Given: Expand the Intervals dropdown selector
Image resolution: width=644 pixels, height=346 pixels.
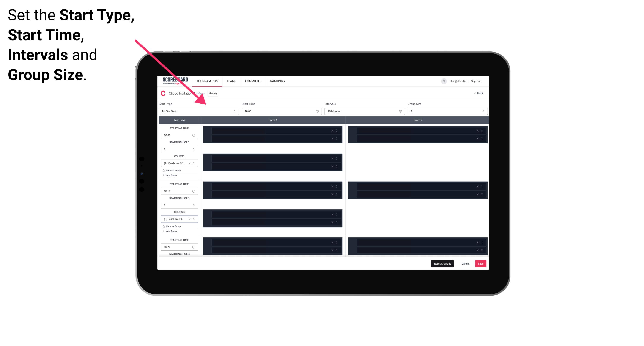Looking at the screenshot, I should (x=400, y=111).
